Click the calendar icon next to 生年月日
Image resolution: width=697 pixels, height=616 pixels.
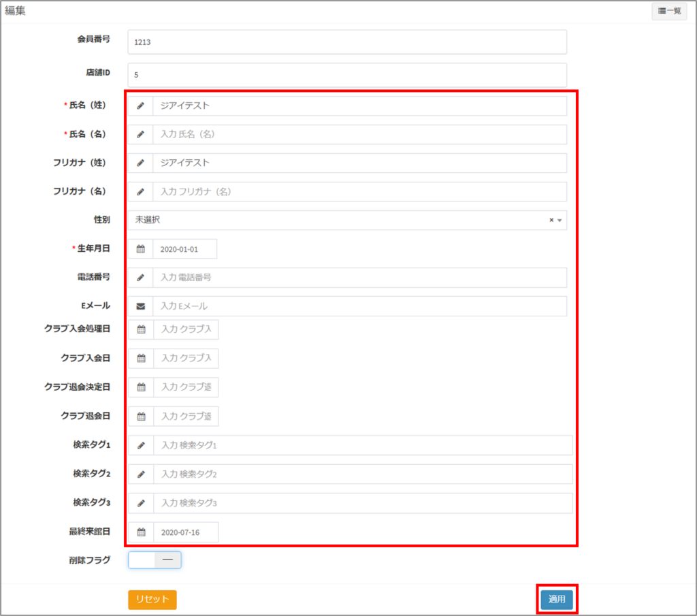pos(140,249)
